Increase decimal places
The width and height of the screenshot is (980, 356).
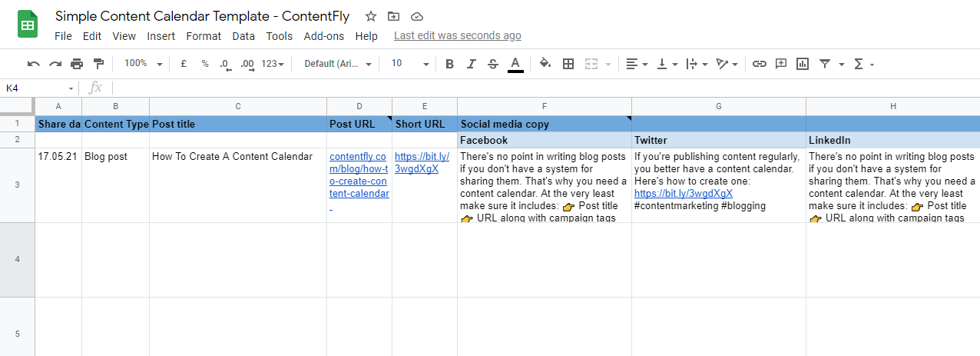(247, 64)
